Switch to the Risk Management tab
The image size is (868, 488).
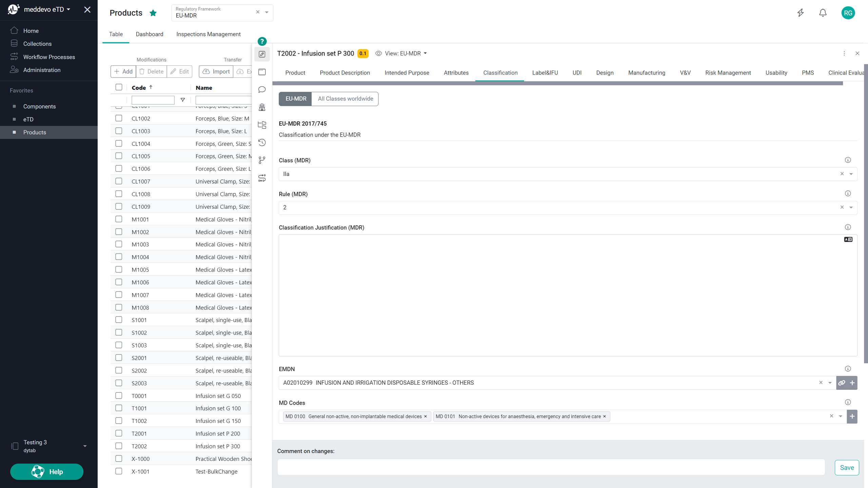click(x=728, y=73)
